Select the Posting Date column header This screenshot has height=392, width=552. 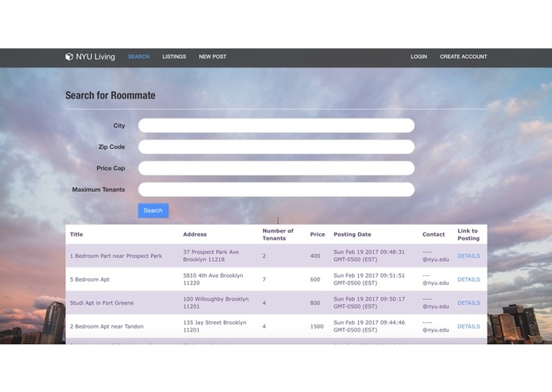[353, 235]
